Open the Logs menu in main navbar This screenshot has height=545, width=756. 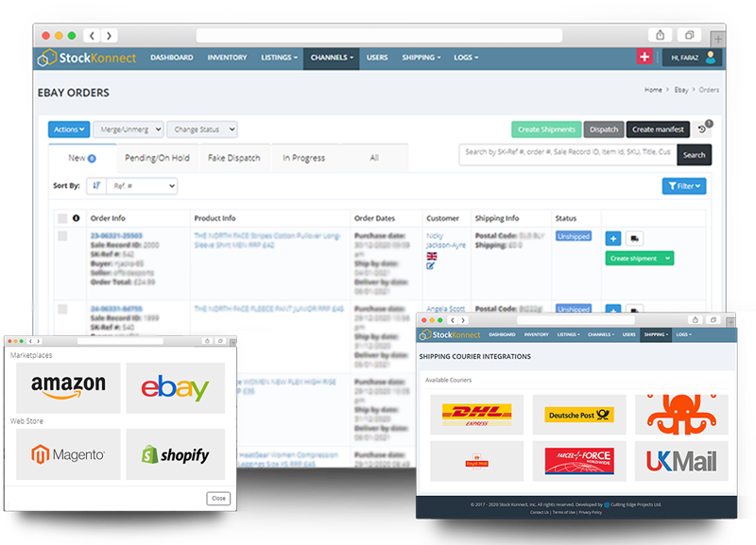466,58
